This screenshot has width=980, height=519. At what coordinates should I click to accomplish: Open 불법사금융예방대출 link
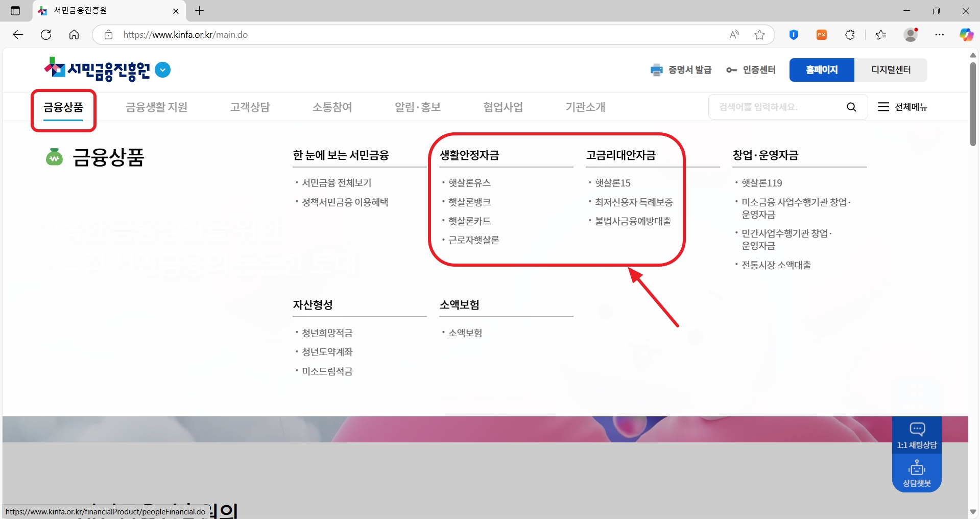tap(633, 221)
